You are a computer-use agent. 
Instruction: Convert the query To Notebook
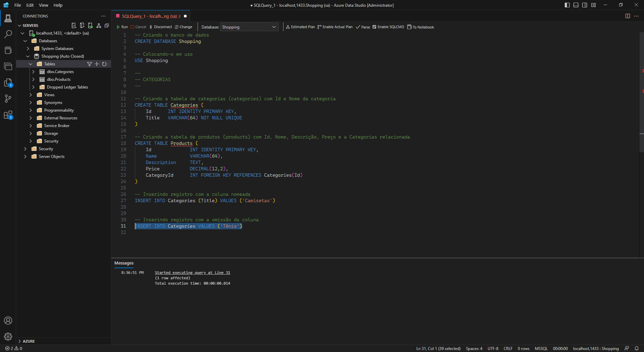421,27
